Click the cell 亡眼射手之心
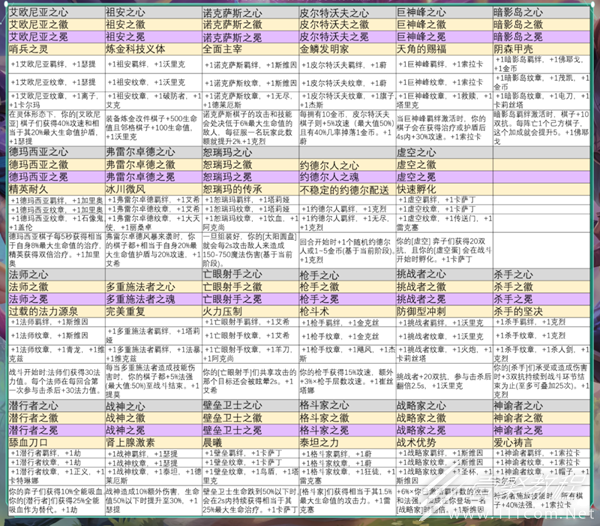 tap(250, 275)
